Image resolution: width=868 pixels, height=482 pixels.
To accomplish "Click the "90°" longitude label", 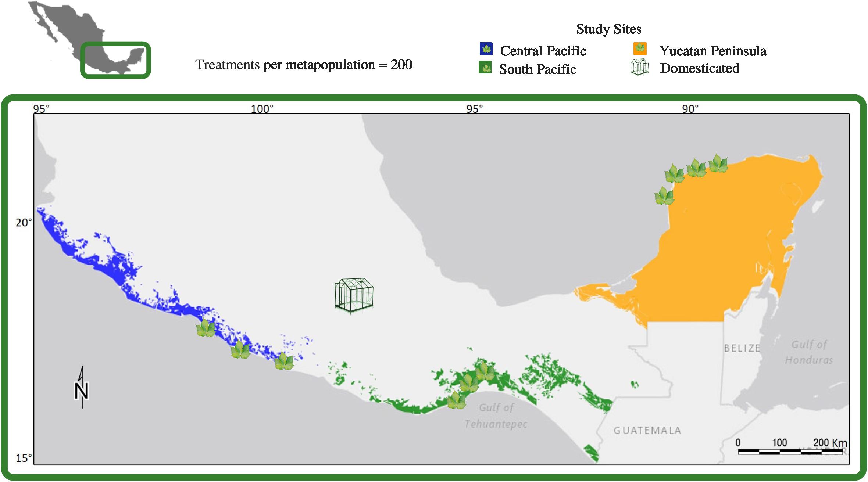I will coord(690,109).
